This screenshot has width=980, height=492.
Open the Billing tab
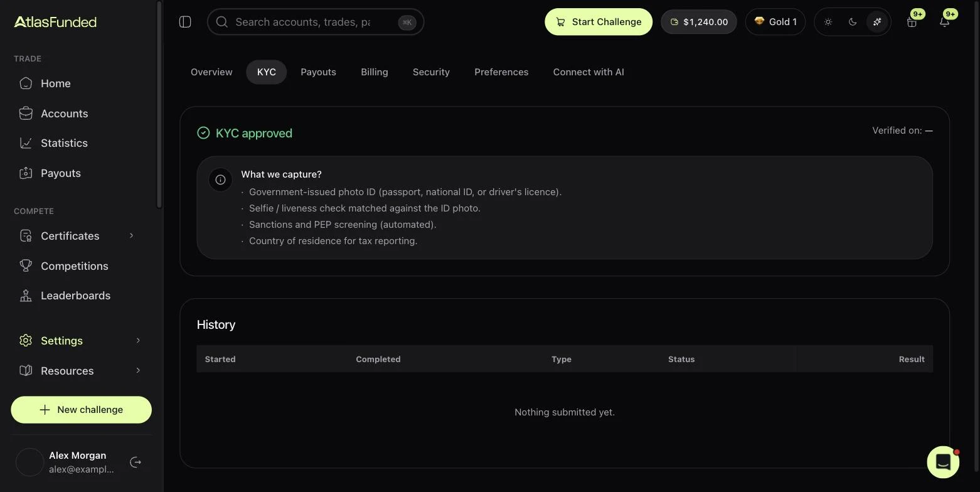pos(375,72)
